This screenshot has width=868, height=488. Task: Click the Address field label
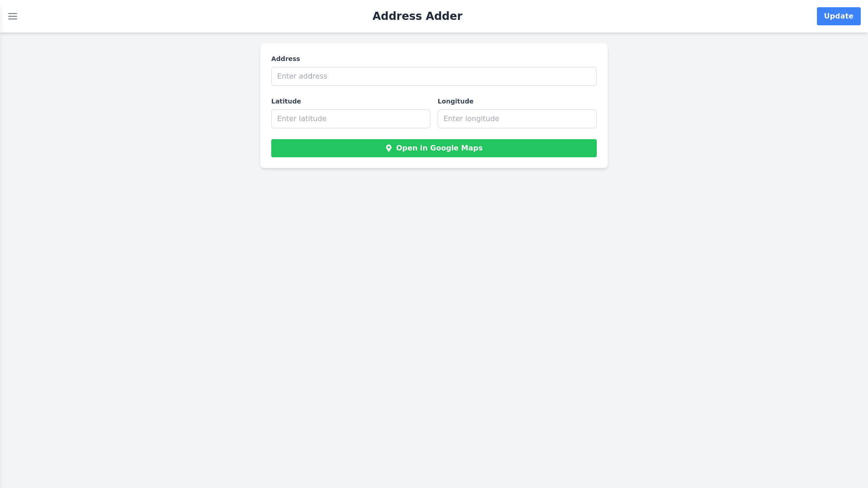(285, 59)
